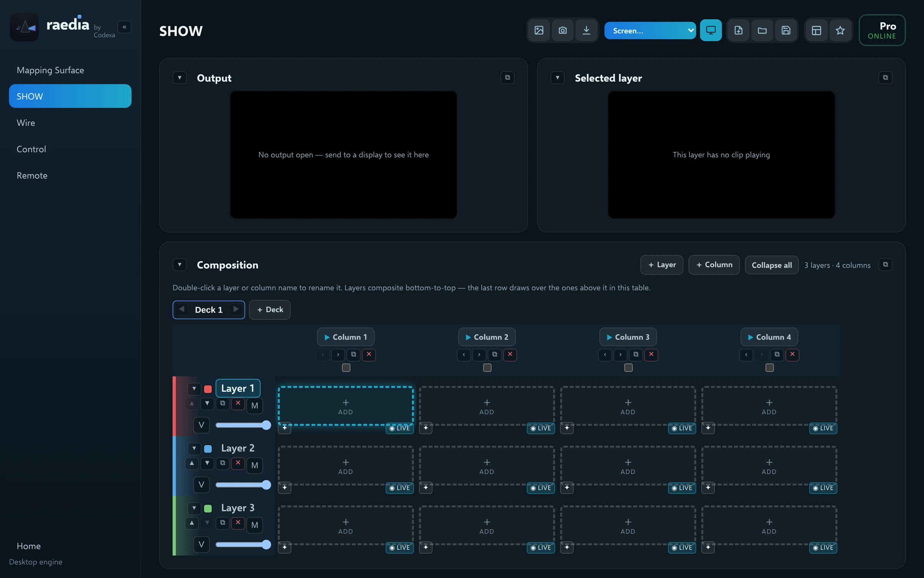Image resolution: width=924 pixels, height=578 pixels.
Task: Toggle LIVE on Layer 3 Column 4
Action: (x=823, y=548)
